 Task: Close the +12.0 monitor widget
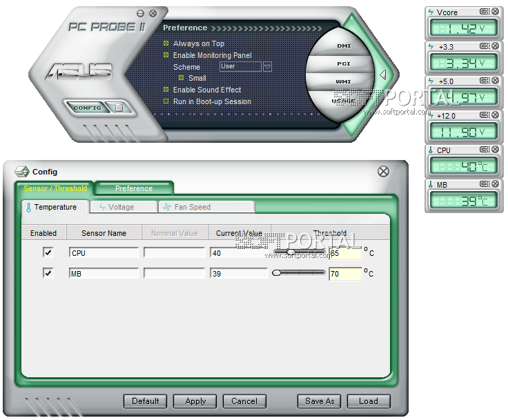pyautogui.click(x=496, y=115)
